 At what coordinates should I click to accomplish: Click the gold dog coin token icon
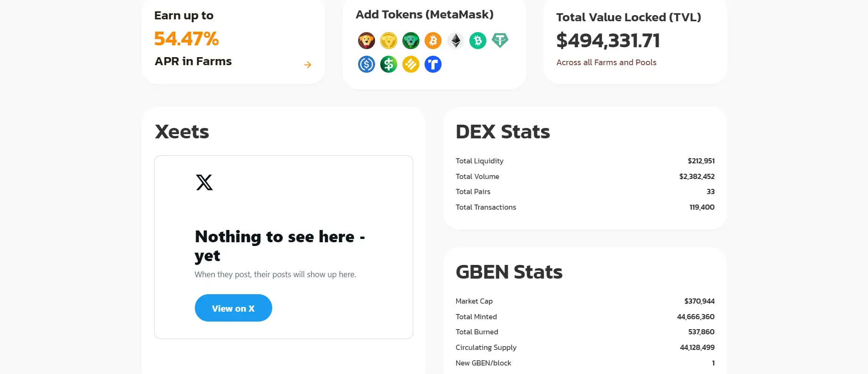click(389, 41)
